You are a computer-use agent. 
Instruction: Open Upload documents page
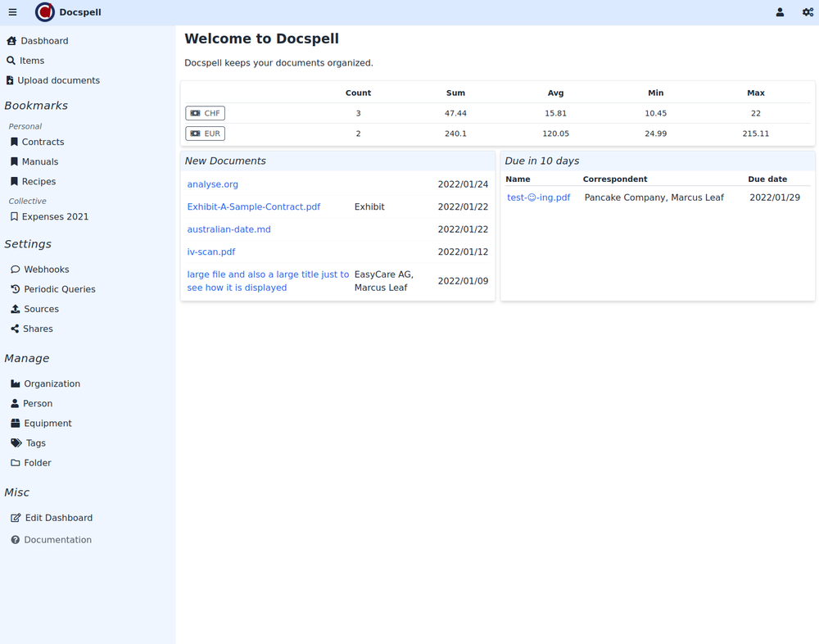coord(58,80)
